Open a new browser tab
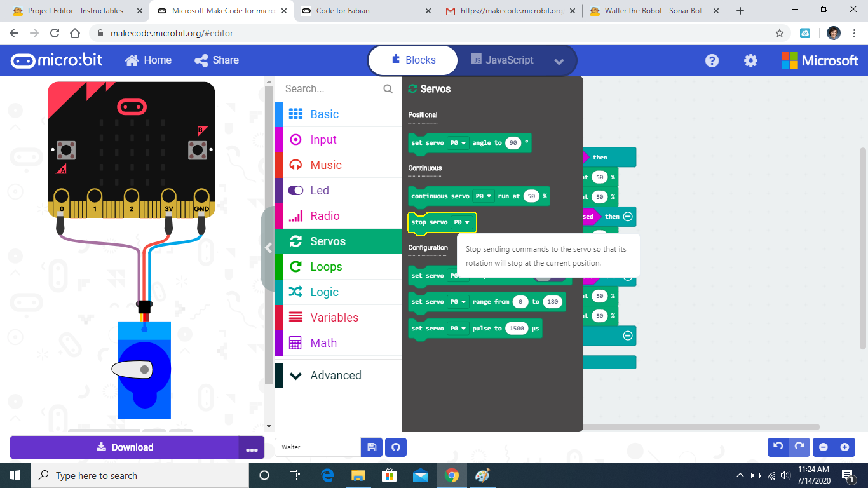Image resolution: width=868 pixels, height=488 pixels. (740, 11)
